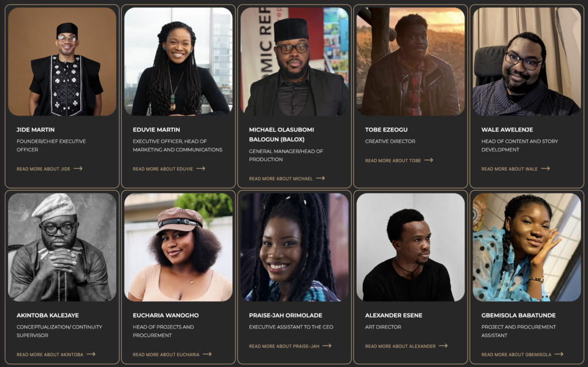Follow the Read More About Gbemisola link text
Viewport: 588px width, 367px height.
click(516, 354)
